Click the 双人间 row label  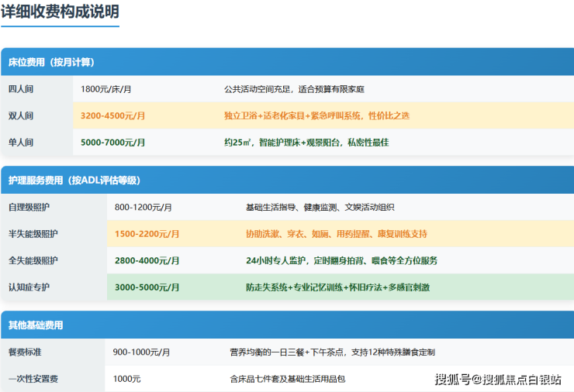[21, 116]
